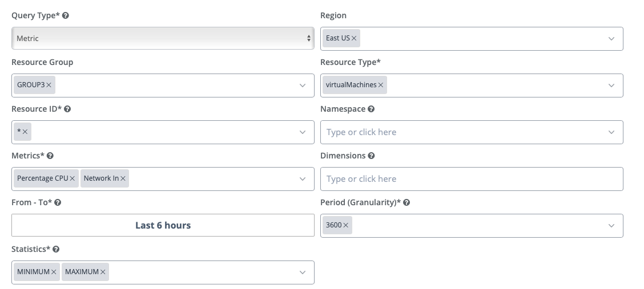Open the Query Type Metric select box
The image size is (644, 289).
coord(163,38)
